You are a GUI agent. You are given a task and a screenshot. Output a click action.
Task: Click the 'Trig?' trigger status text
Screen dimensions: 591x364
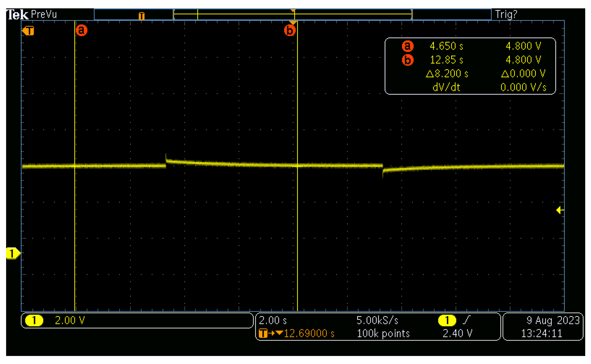tap(506, 14)
